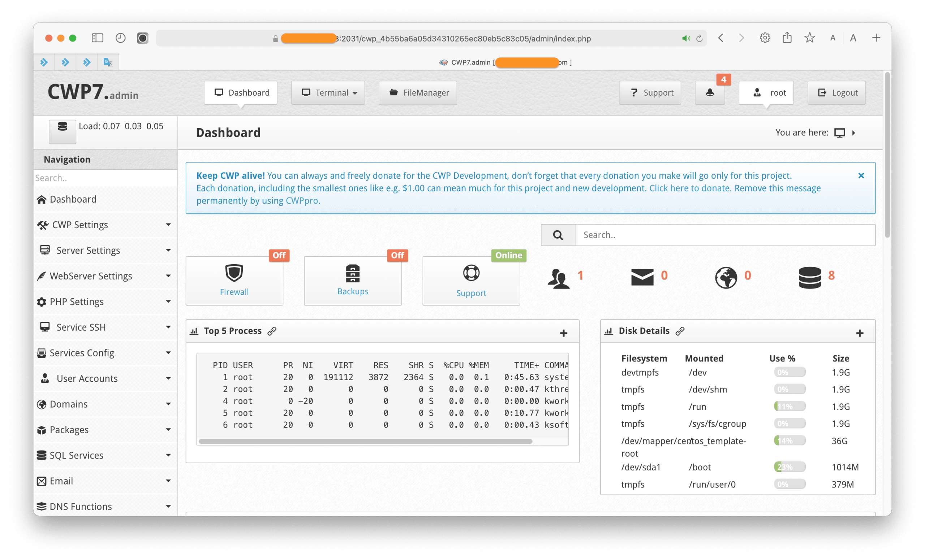This screenshot has width=925, height=560.
Task: Toggle the Firewall Off status badge
Action: (279, 255)
